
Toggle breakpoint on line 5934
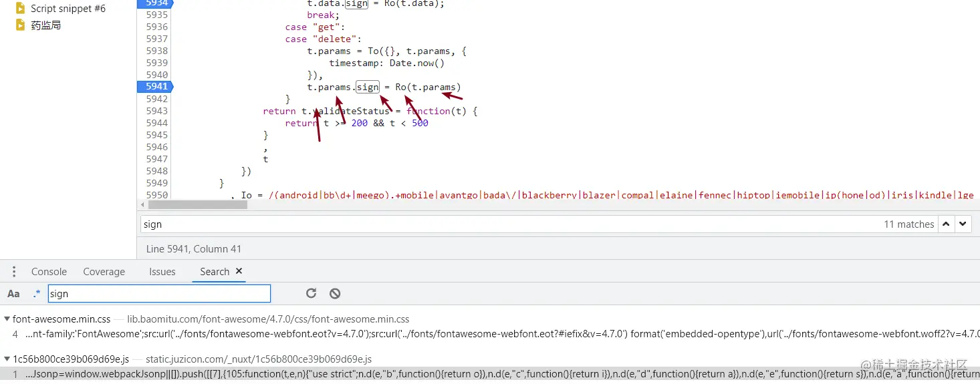[x=155, y=3]
